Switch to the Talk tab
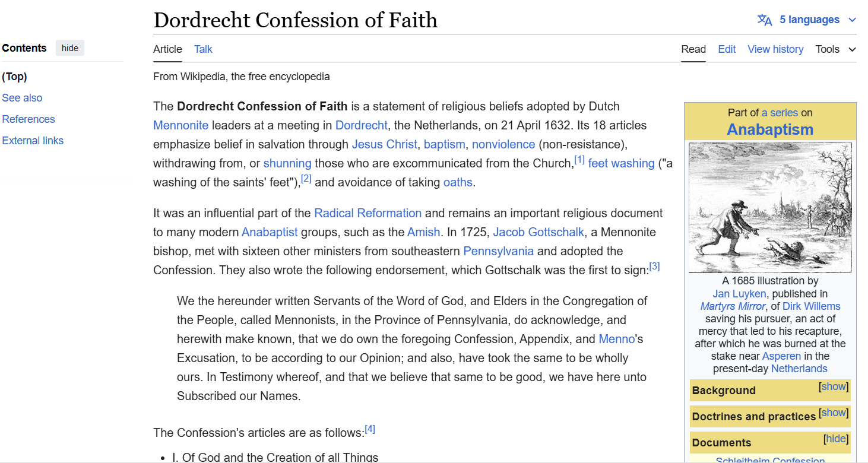868x463 pixels. [x=203, y=49]
